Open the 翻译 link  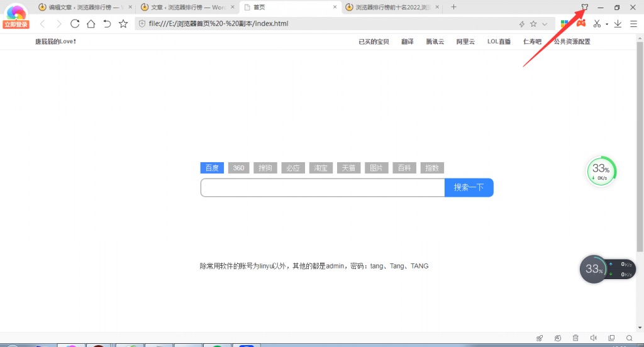click(x=408, y=41)
